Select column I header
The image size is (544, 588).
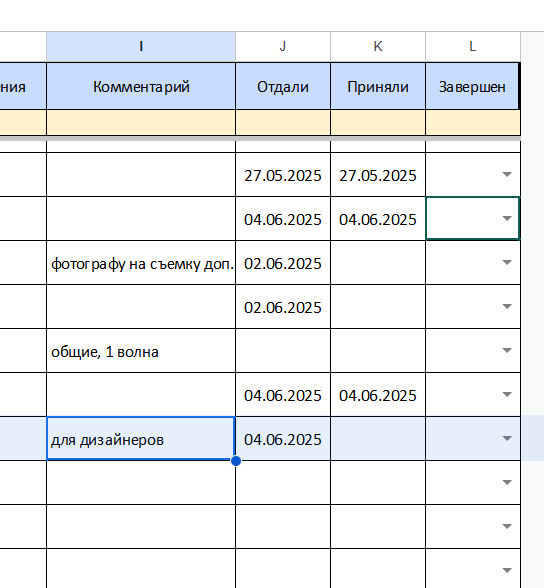[x=141, y=46]
